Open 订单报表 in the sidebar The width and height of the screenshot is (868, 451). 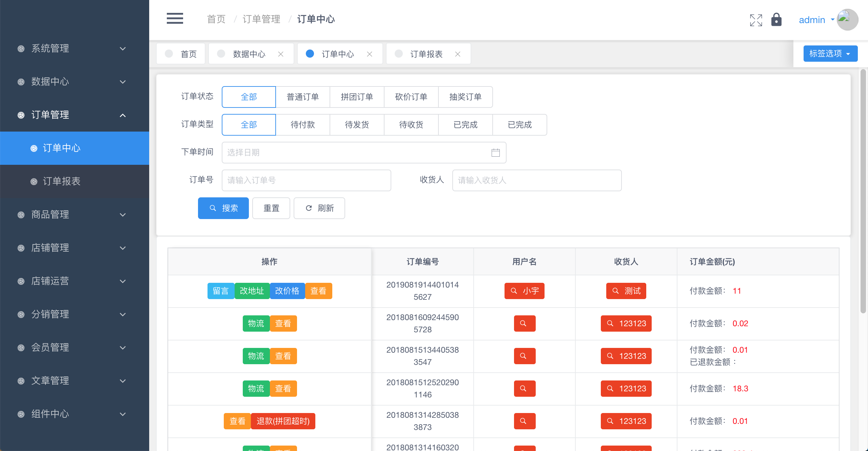[62, 181]
